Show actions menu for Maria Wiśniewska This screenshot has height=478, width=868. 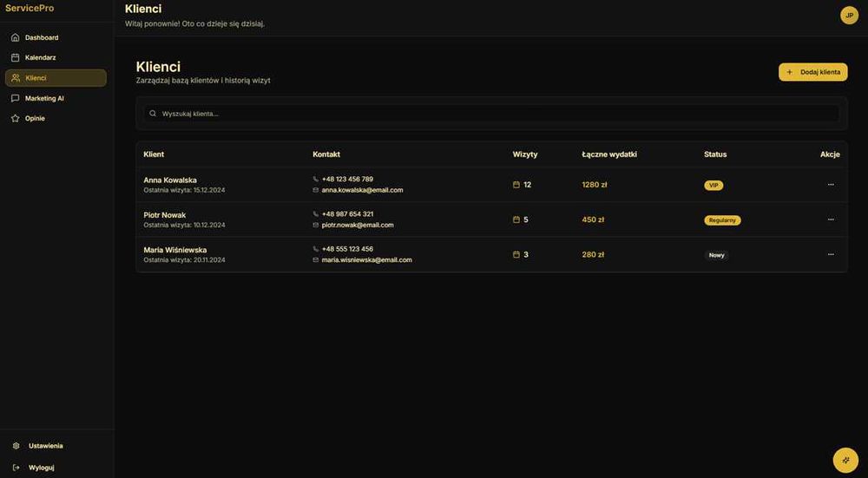coord(831,254)
